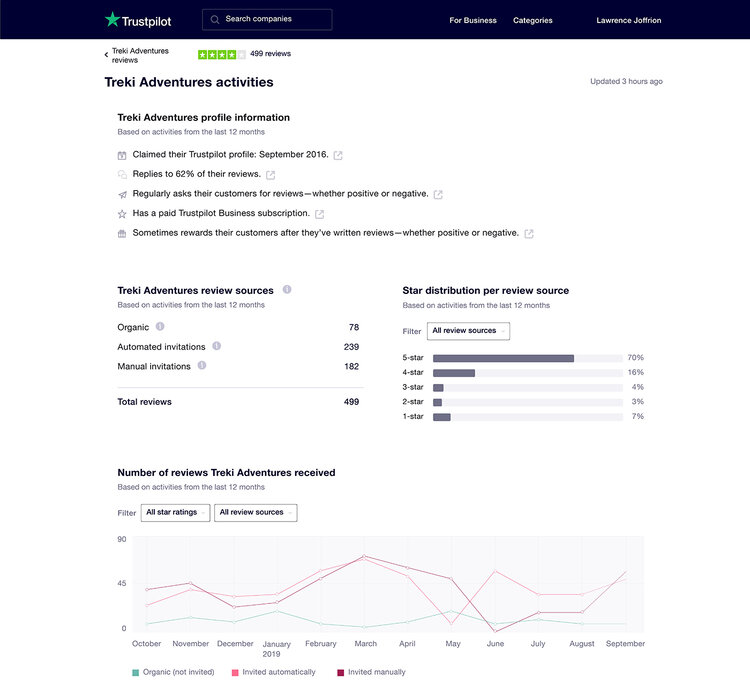Click Manual invitations count 182
Image resolution: width=750 pixels, height=695 pixels.
(352, 366)
